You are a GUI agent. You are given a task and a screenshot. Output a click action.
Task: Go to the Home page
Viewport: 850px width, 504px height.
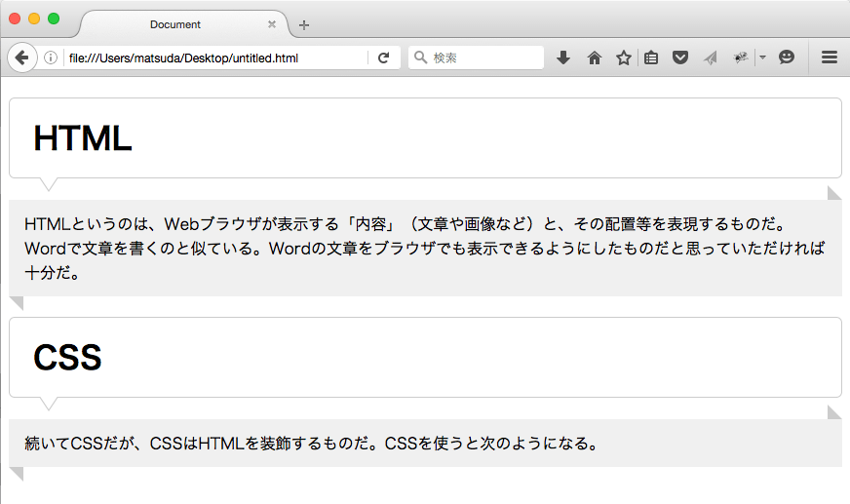coord(594,58)
